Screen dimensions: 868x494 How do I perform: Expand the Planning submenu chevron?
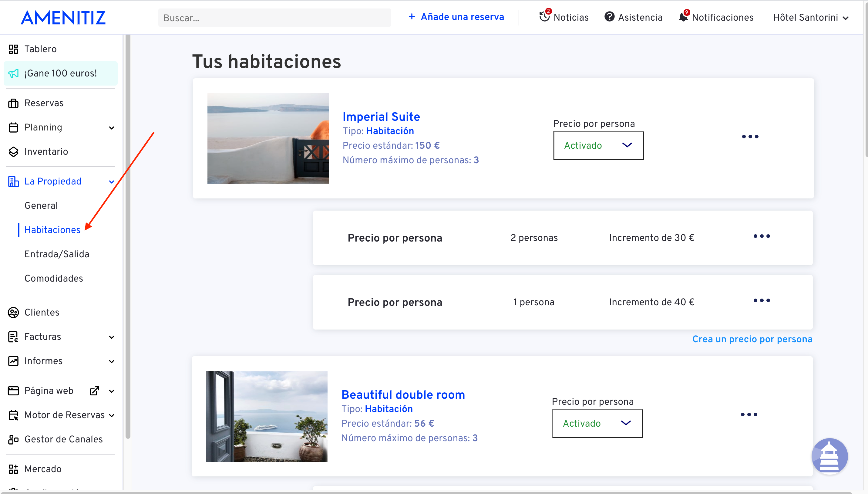(x=112, y=128)
